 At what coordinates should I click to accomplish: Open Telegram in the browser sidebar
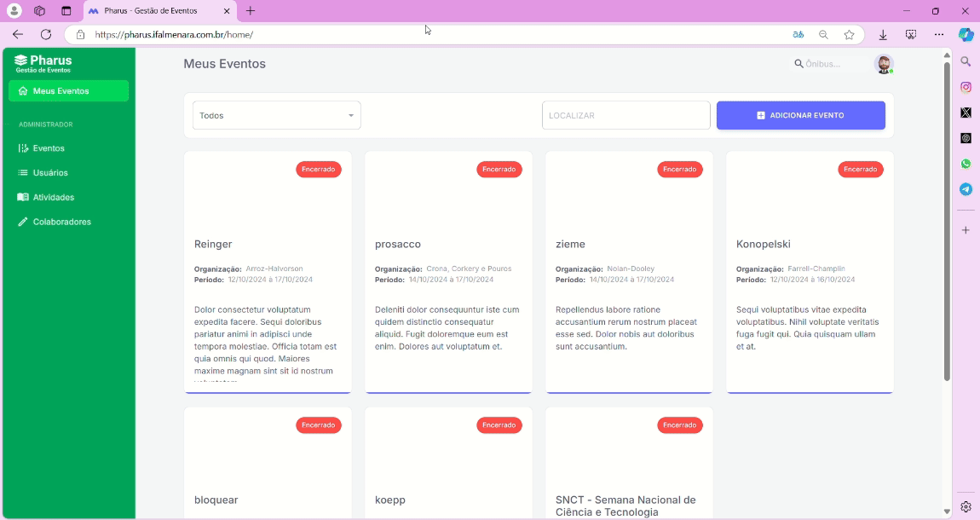pos(966,189)
